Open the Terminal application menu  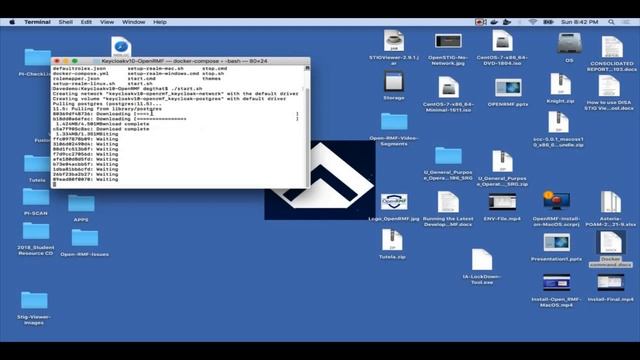click(x=37, y=22)
